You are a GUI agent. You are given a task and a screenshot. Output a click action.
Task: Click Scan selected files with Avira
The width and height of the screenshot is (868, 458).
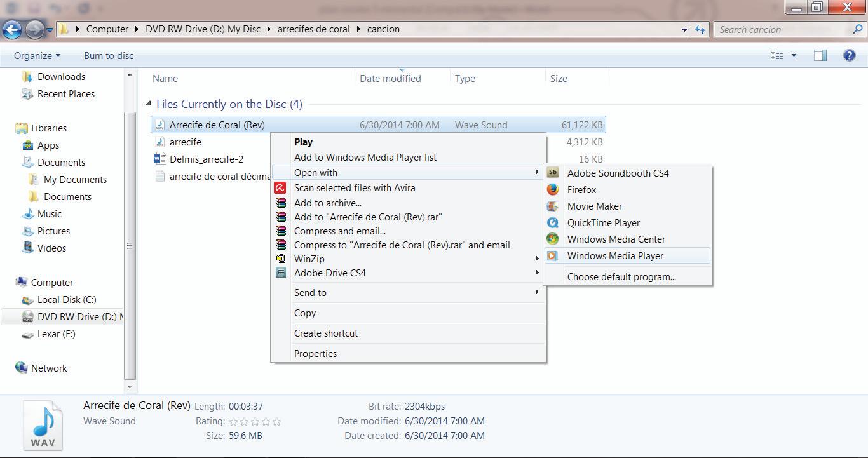tap(409, 188)
